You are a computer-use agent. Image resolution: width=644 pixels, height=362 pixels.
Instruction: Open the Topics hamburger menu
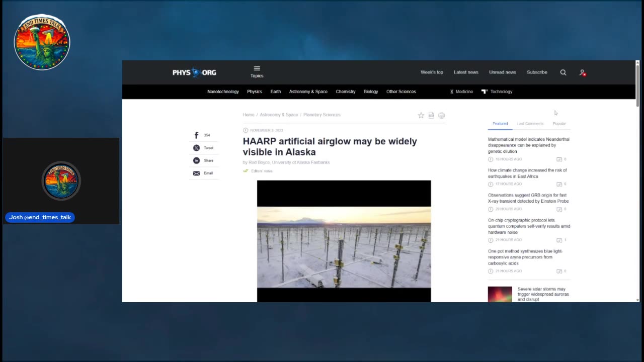257,72
